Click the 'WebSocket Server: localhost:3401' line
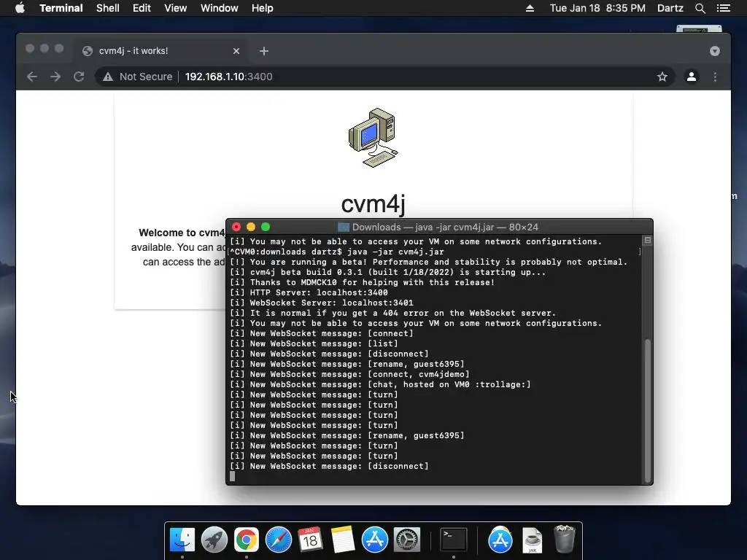The height and width of the screenshot is (560, 747). click(x=322, y=303)
